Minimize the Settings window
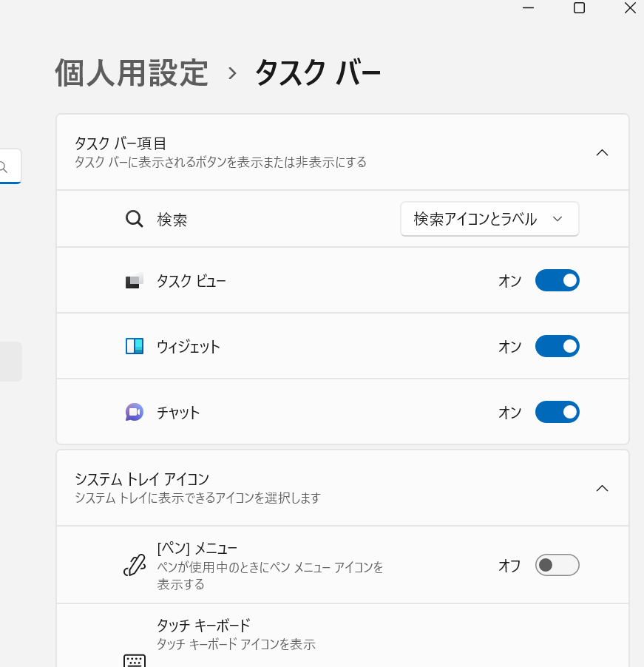This screenshot has height=667, width=644. [529, 8]
